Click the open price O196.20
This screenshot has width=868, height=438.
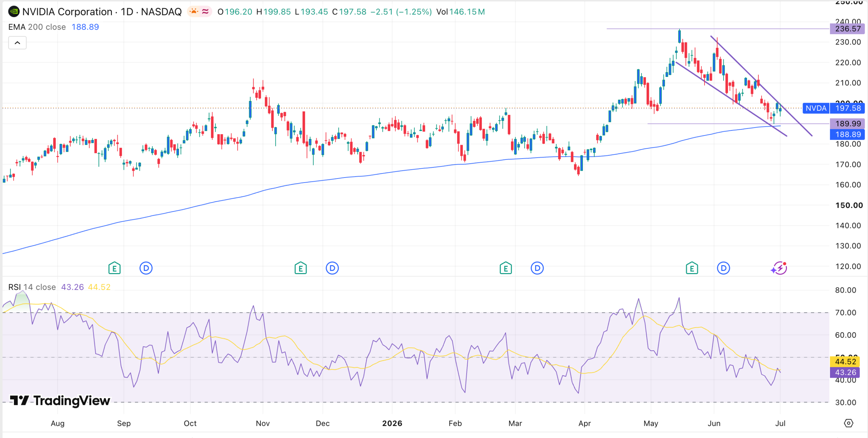[x=235, y=12]
